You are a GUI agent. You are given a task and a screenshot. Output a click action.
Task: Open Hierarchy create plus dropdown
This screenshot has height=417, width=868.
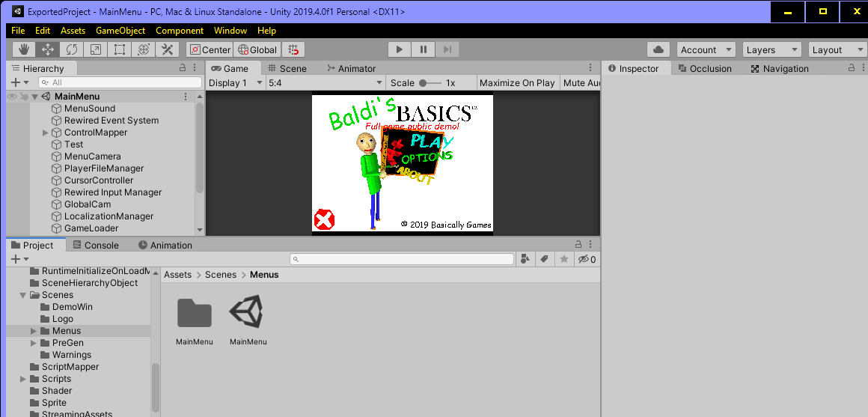coord(19,82)
